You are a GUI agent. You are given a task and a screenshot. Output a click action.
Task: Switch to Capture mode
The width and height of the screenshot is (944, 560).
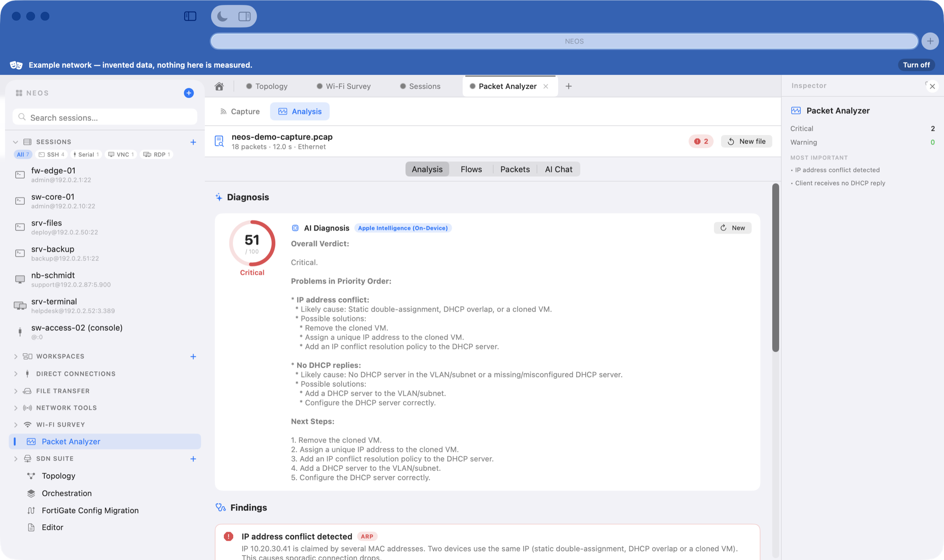240,112
